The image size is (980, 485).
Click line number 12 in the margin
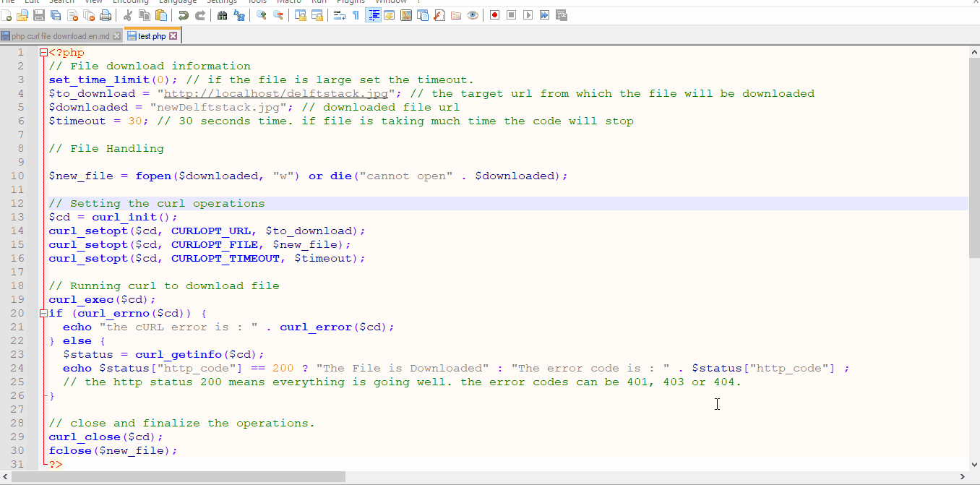pos(17,203)
